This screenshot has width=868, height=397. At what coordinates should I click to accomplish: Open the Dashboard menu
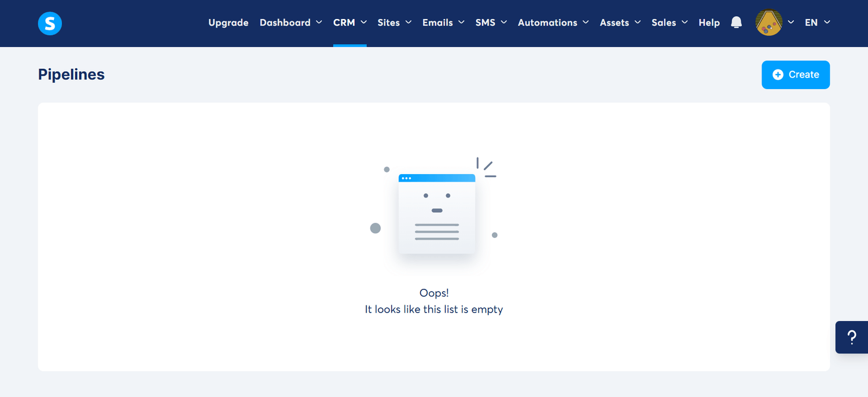point(285,23)
